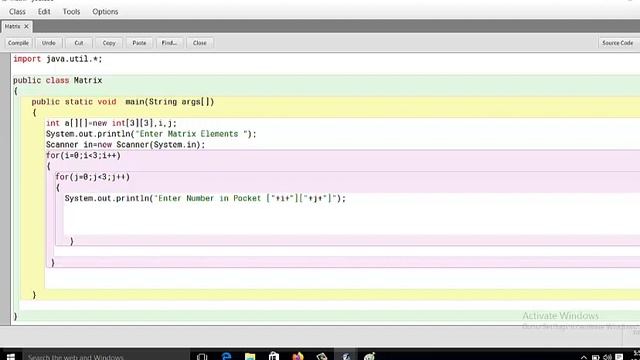Click the Cut button
This screenshot has width=640, height=360.
pos(79,43)
